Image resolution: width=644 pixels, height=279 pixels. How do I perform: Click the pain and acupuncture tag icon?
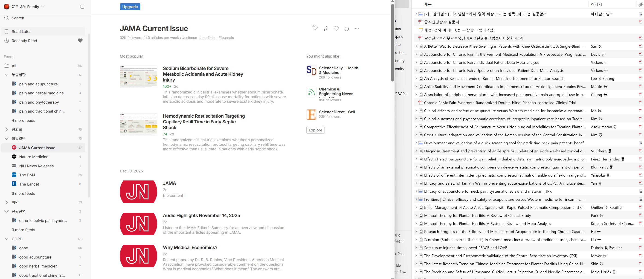pos(14,84)
